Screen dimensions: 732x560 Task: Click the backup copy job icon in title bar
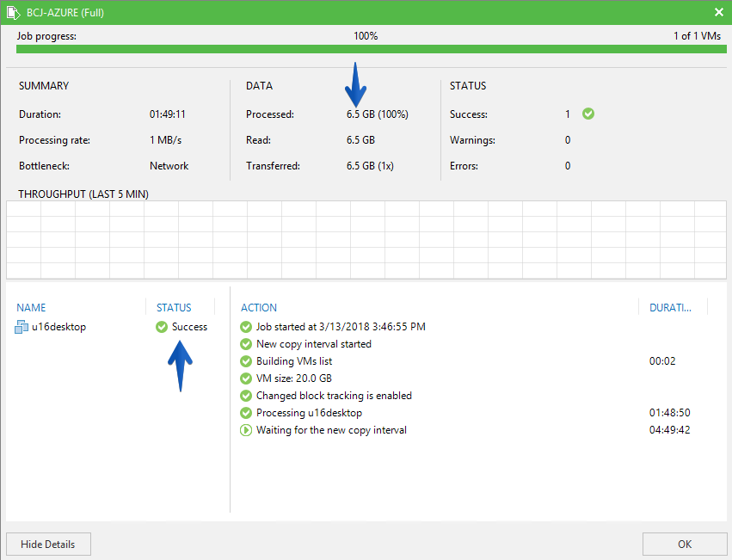(x=13, y=13)
